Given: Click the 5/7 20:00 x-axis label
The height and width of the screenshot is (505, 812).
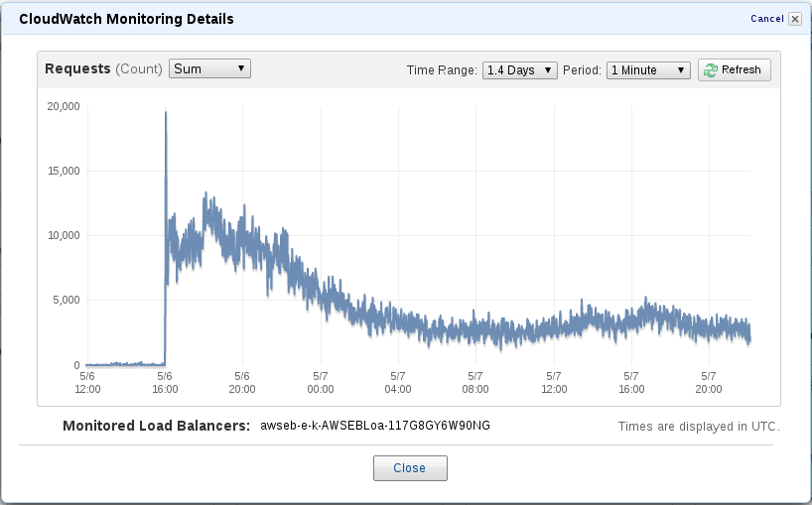Looking at the screenshot, I should pos(709,382).
